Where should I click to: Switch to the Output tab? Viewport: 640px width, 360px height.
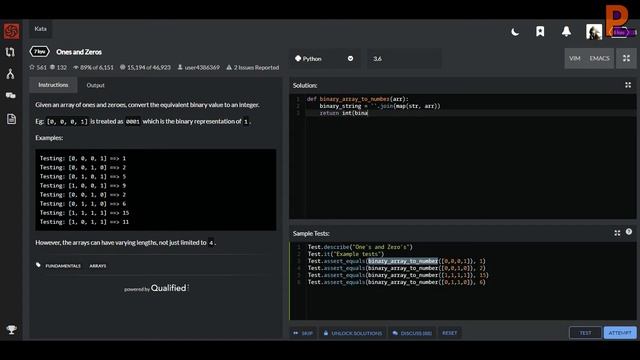click(x=96, y=85)
